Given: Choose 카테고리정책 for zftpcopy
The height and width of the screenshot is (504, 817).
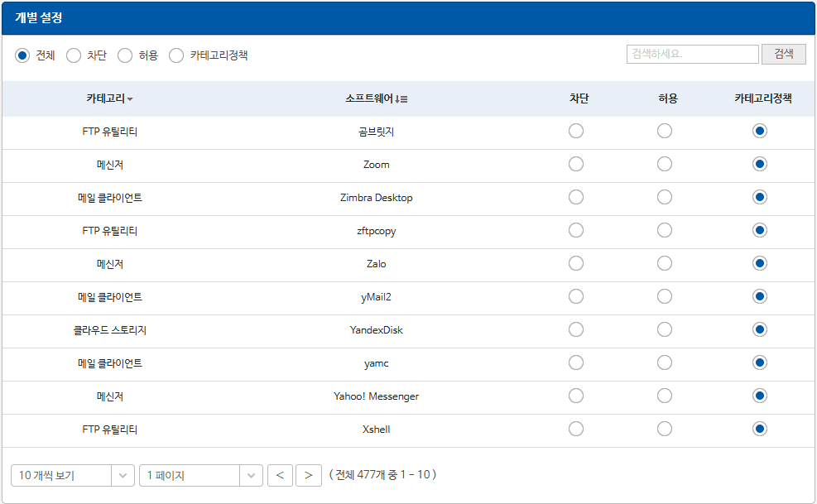Looking at the screenshot, I should point(760,230).
